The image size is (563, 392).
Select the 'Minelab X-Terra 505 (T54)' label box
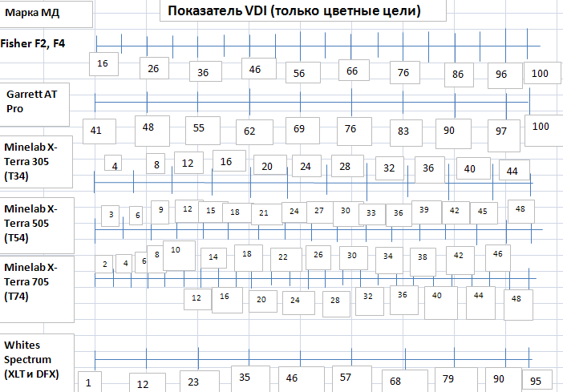(x=37, y=225)
